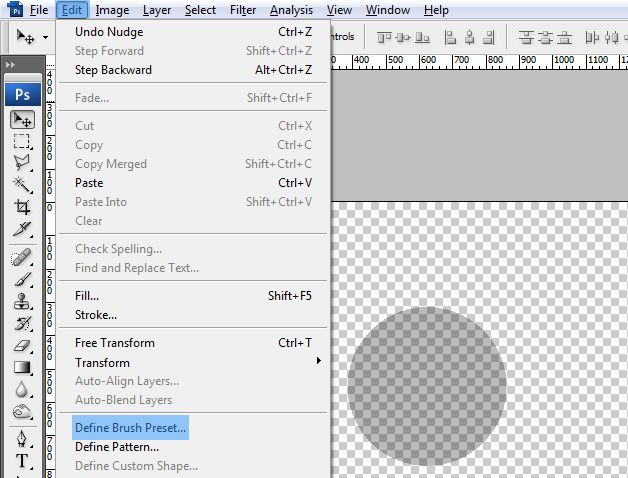Click Align Vertical Centers icon
628x478 pixels.
(x=403, y=38)
